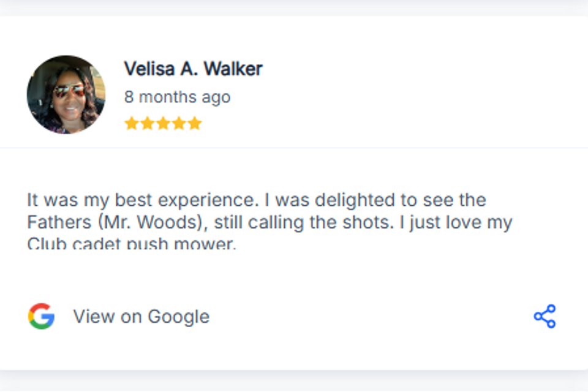Select the second star icon
Image resolution: width=588 pixels, height=392 pixels.
pyautogui.click(x=147, y=123)
